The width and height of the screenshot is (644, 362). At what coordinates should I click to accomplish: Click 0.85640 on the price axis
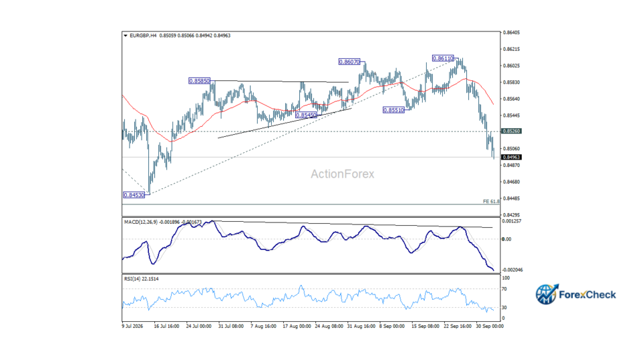[x=511, y=99]
